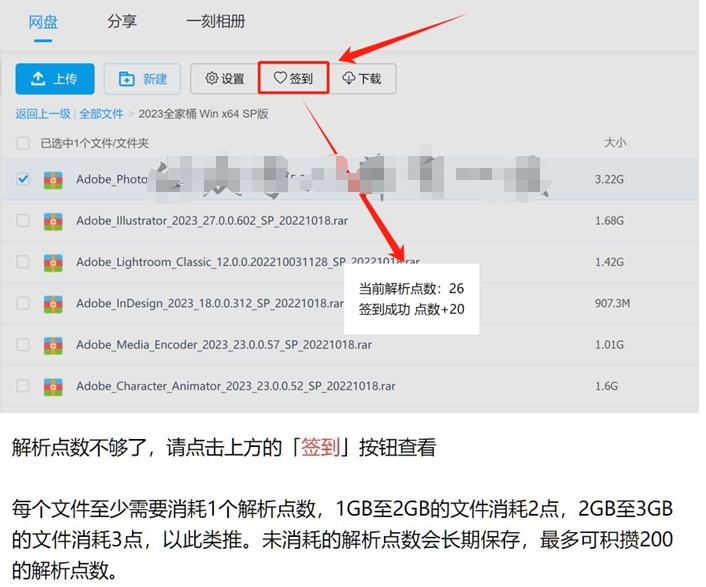Switch to the 分享 tab
The width and height of the screenshot is (706, 587).
pyautogui.click(x=122, y=21)
